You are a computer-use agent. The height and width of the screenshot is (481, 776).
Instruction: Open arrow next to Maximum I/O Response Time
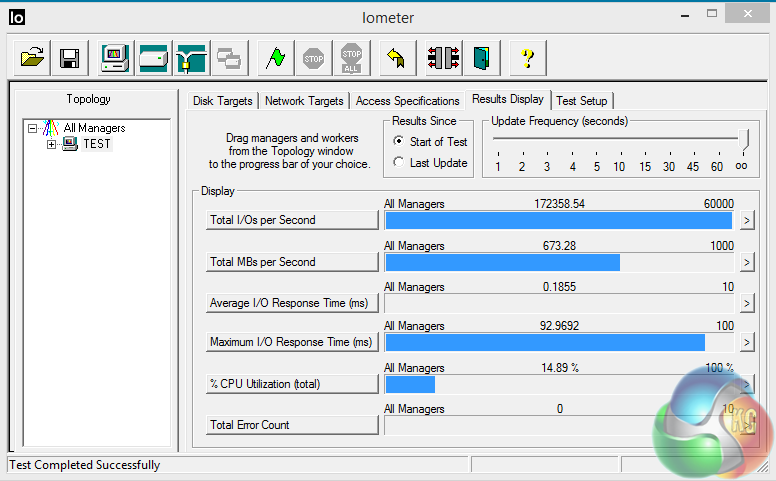coord(747,342)
